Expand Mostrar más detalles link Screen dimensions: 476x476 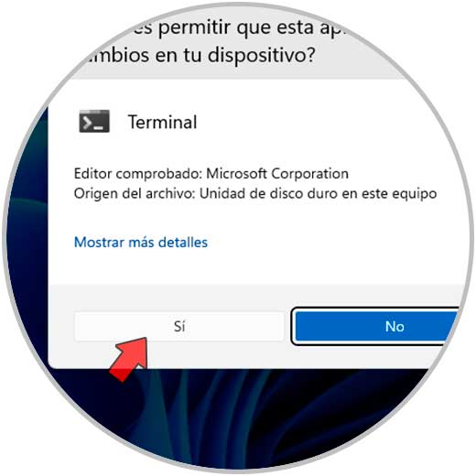pyautogui.click(x=141, y=243)
